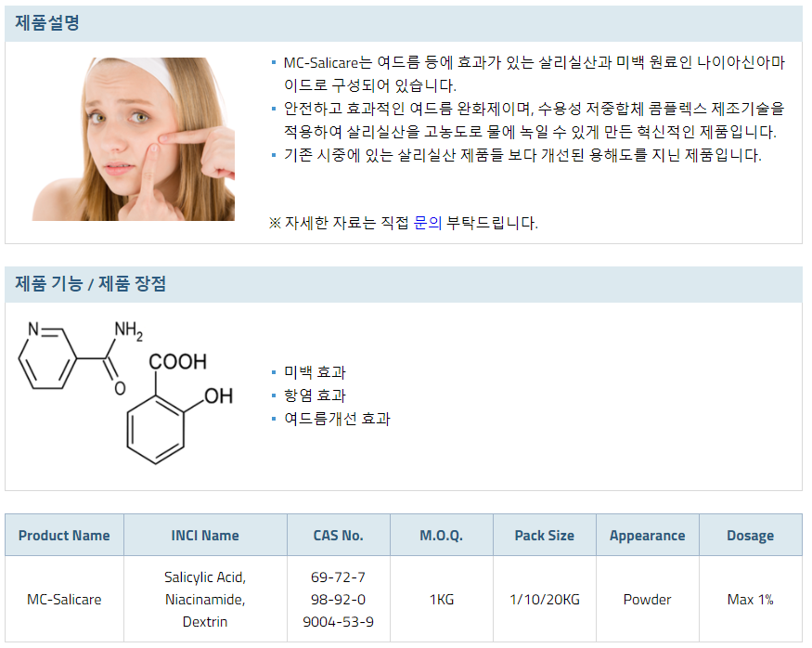Click the bullet starting 안전하고 효과적인

pos(534,120)
